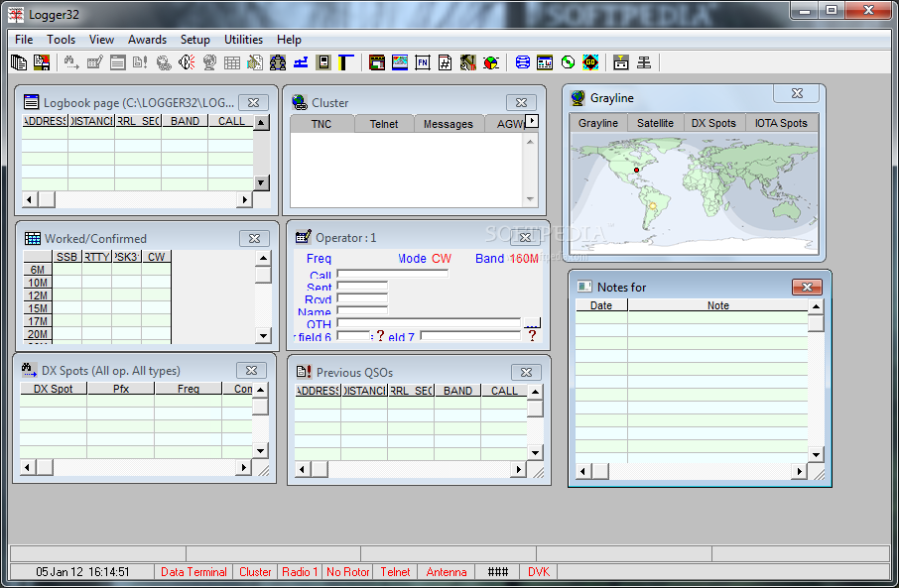Click the Grayline panel globe title icon
The width and height of the screenshot is (899, 588).
578,98
